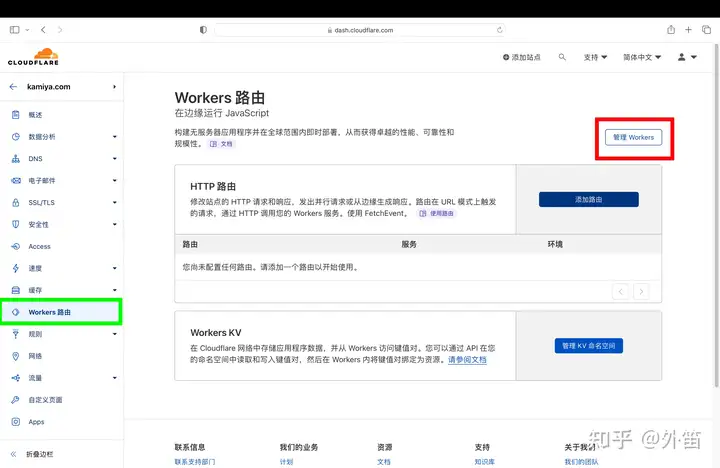Click the 添加路由 button
Screen dimensions: 720x468
pyautogui.click(x=589, y=199)
